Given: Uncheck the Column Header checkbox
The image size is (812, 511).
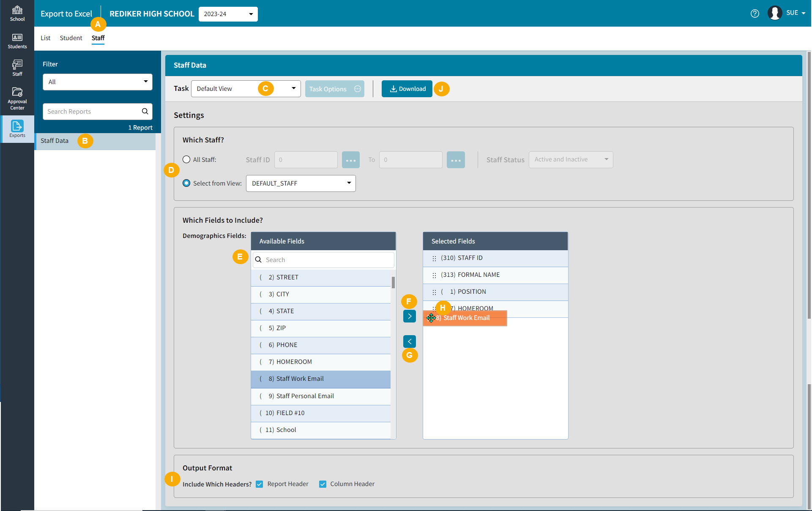Looking at the screenshot, I should (323, 484).
